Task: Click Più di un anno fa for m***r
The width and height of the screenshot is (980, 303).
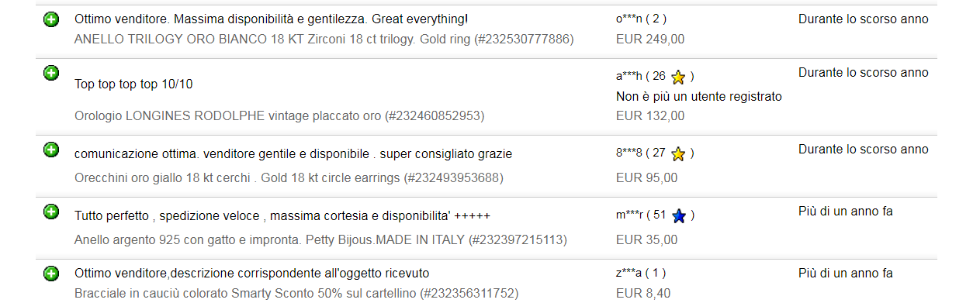Action: 846,211
